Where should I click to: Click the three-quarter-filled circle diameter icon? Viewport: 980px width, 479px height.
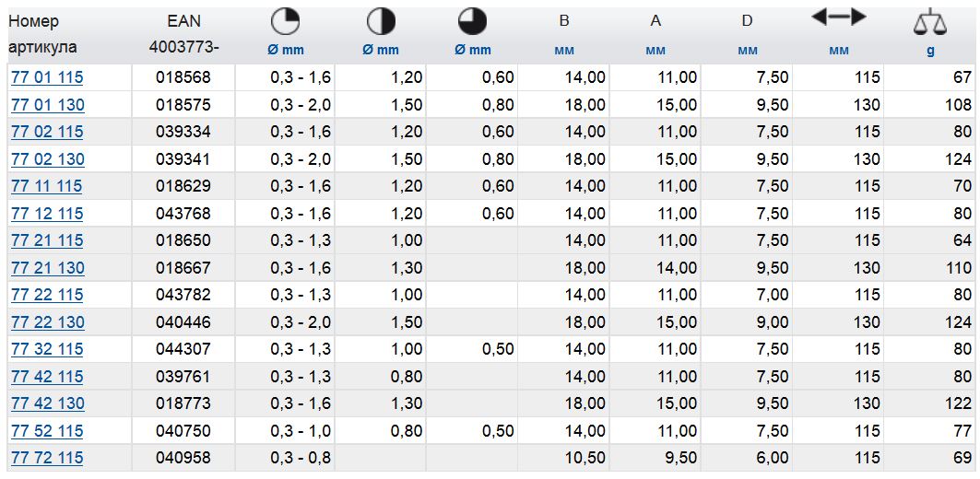click(472, 22)
